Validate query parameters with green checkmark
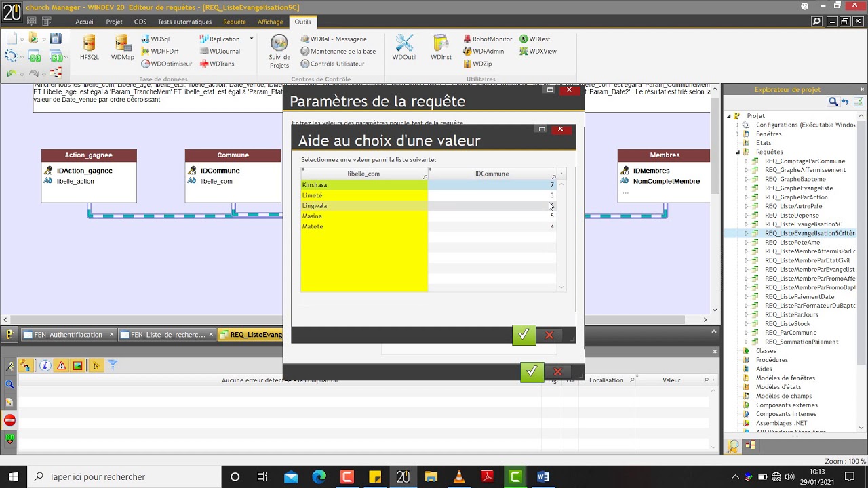 532,371
